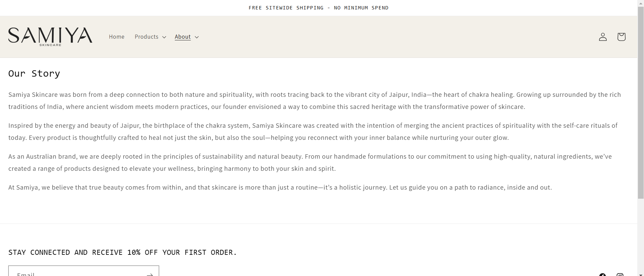Image resolution: width=644 pixels, height=276 pixels.
Task: Open the account login icon
Action: pos(603,37)
